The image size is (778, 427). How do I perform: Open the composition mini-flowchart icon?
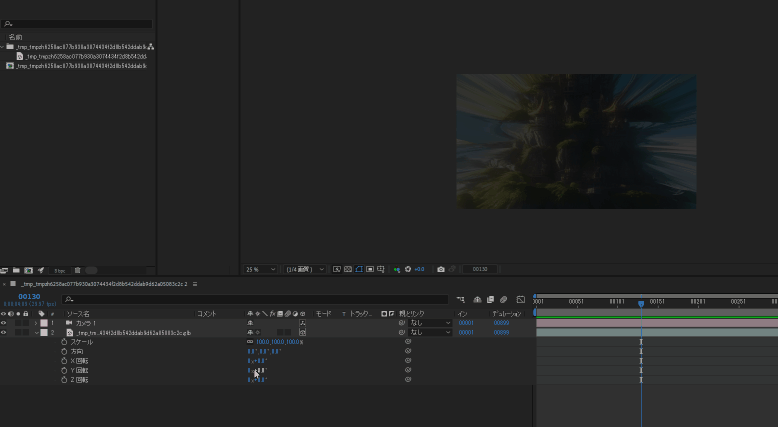[460, 300]
